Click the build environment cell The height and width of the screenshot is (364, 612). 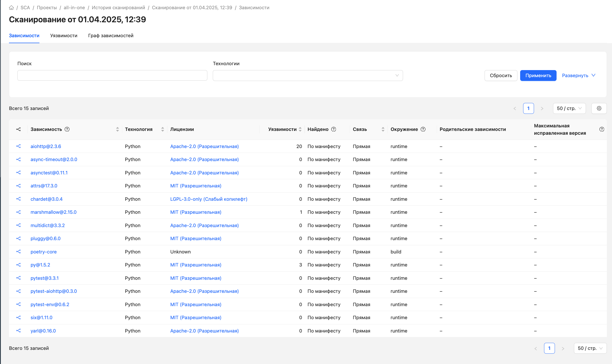(x=396, y=252)
